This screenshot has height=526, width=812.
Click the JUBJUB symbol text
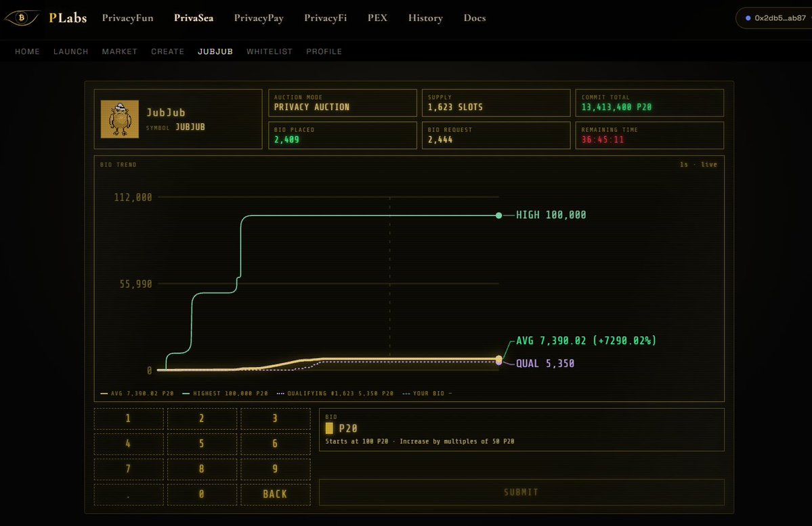click(190, 127)
